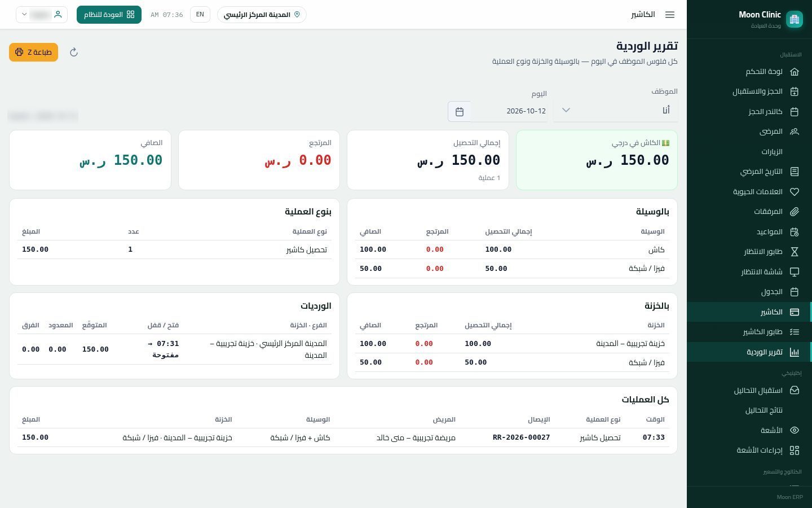Click the calendar icon of كالندر الحجز
This screenshot has height=508, width=812.
795,112
